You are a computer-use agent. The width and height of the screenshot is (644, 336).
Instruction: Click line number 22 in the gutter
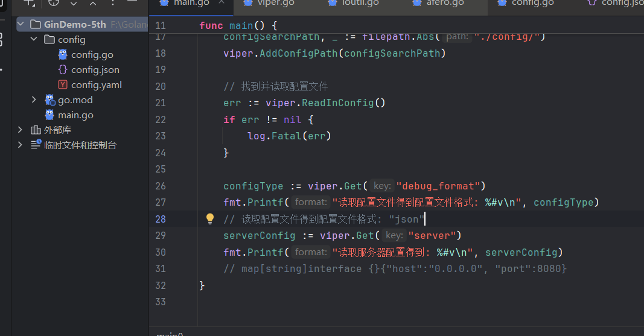click(x=160, y=119)
